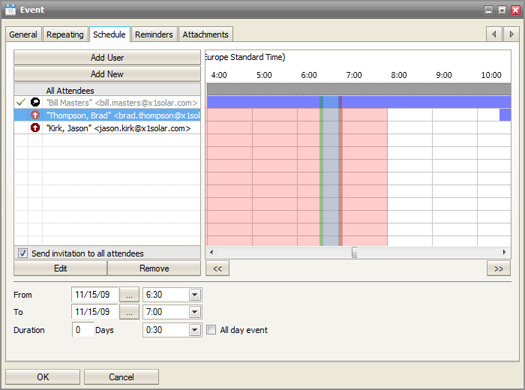Screen dimensions: 525x390
Task: Expand the To time 7:00 dropdown
Action: (195, 312)
